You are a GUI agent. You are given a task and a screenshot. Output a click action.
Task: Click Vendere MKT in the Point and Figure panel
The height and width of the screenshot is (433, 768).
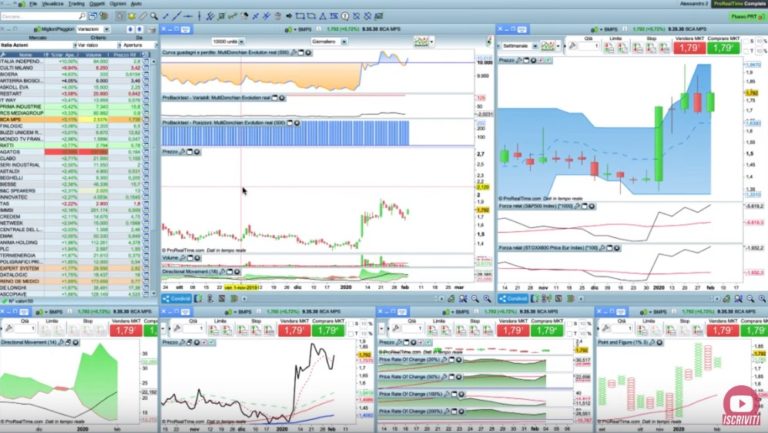(x=722, y=330)
